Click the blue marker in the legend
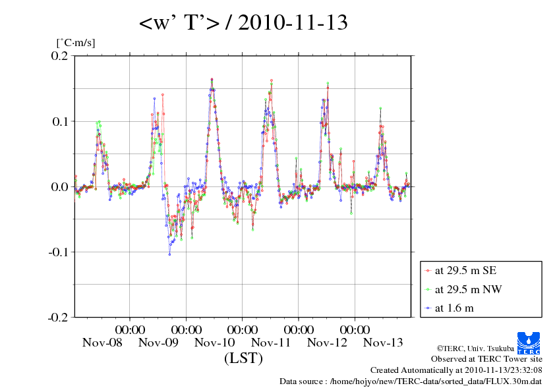Screen dimensions: 555x392 [x=428, y=308]
